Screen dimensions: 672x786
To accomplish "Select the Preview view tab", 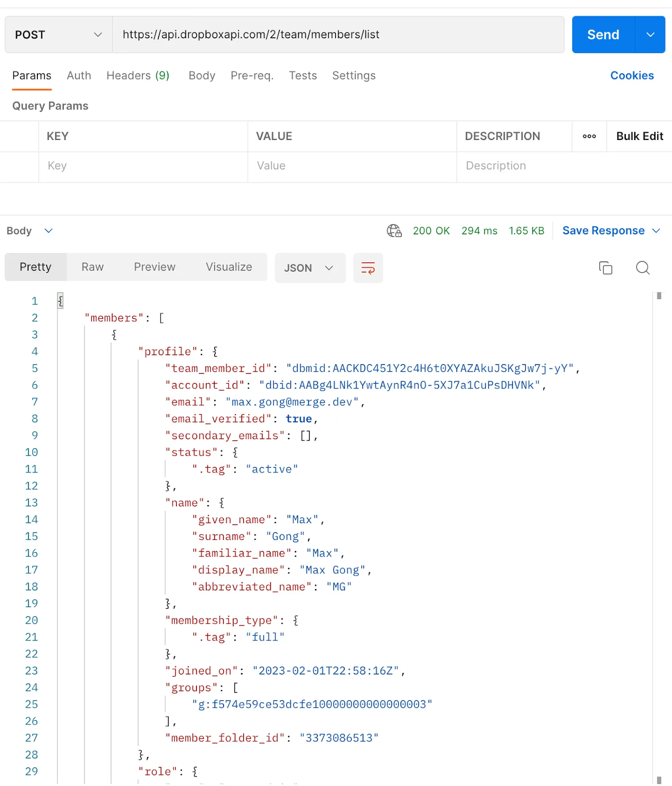I will click(x=154, y=267).
